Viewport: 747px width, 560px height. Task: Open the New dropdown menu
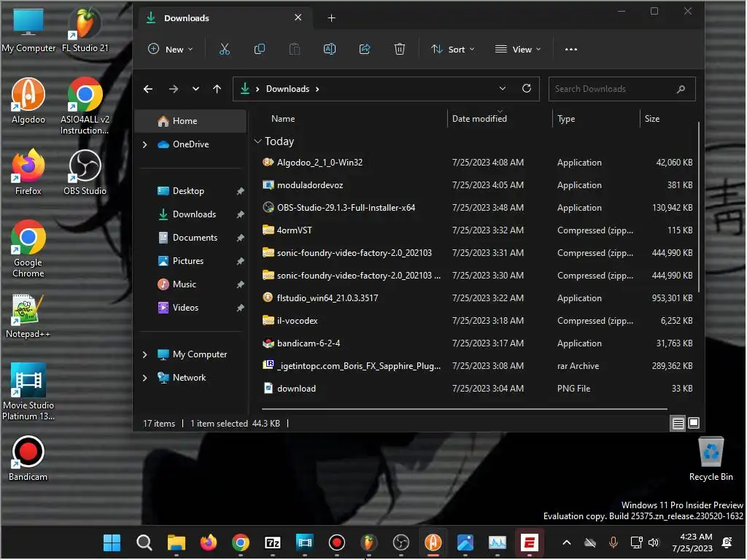[x=171, y=49]
